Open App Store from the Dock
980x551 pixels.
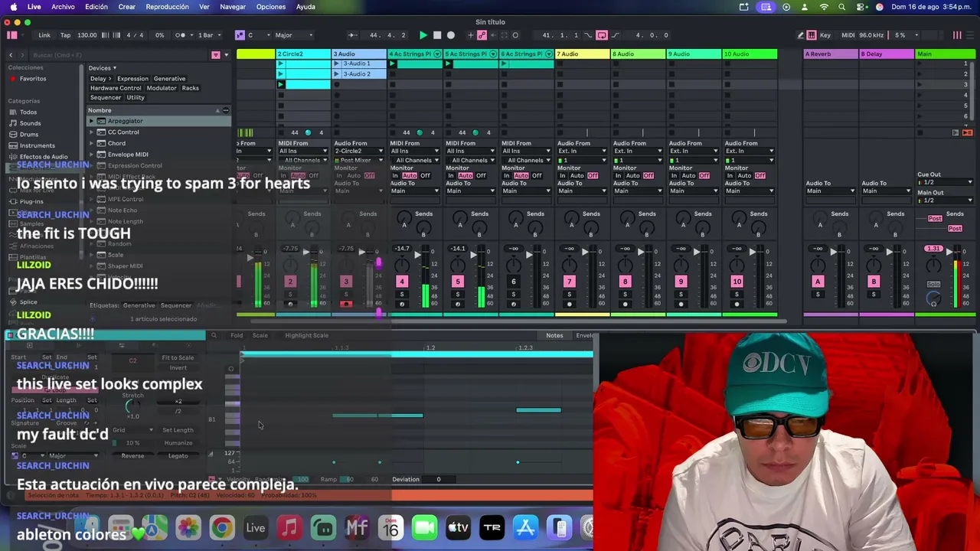click(x=525, y=527)
